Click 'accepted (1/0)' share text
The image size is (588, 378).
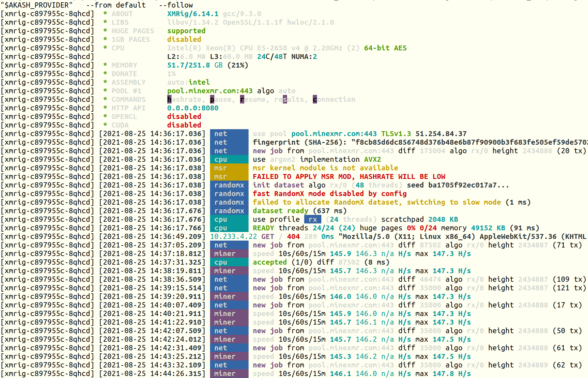(282, 262)
